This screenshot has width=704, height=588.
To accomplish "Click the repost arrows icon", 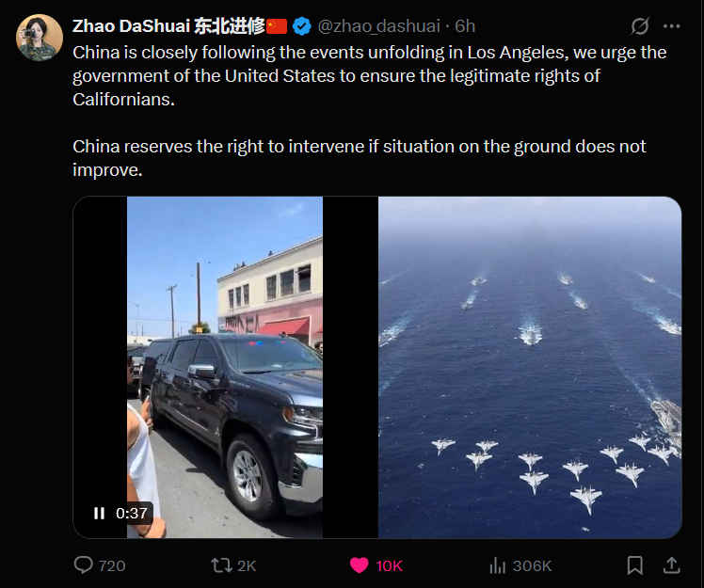I will [x=221, y=564].
